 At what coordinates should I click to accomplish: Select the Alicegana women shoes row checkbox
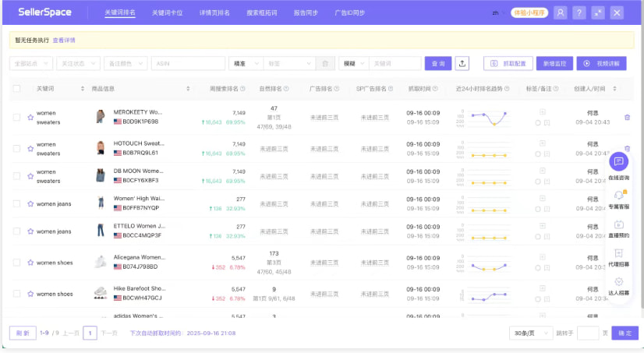(x=16, y=263)
